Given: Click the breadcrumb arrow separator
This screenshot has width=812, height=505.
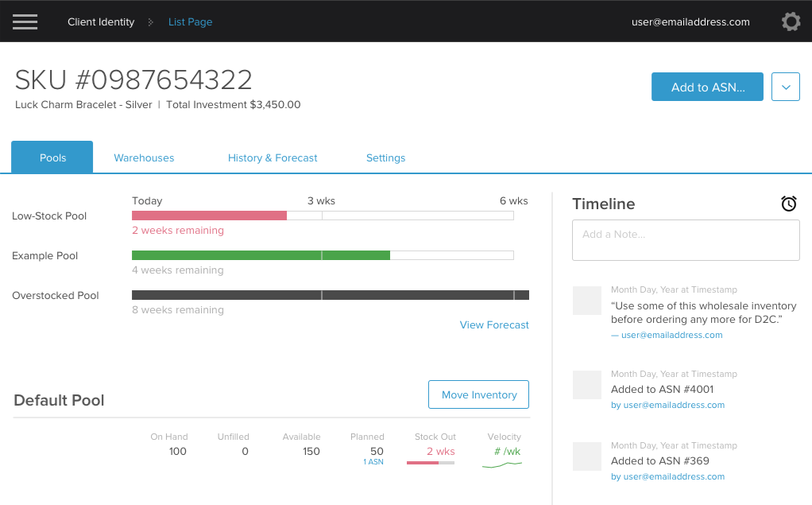Looking at the screenshot, I should tap(151, 22).
